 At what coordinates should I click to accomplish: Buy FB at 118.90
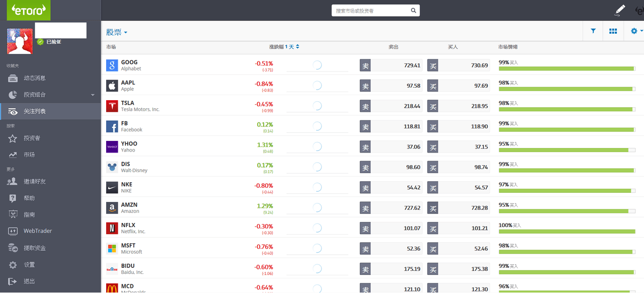(x=458, y=126)
